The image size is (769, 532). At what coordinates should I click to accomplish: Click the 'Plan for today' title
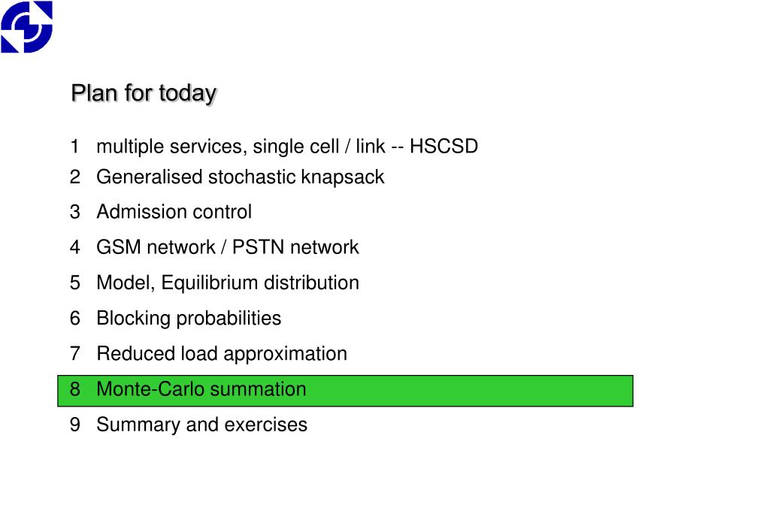tap(144, 93)
